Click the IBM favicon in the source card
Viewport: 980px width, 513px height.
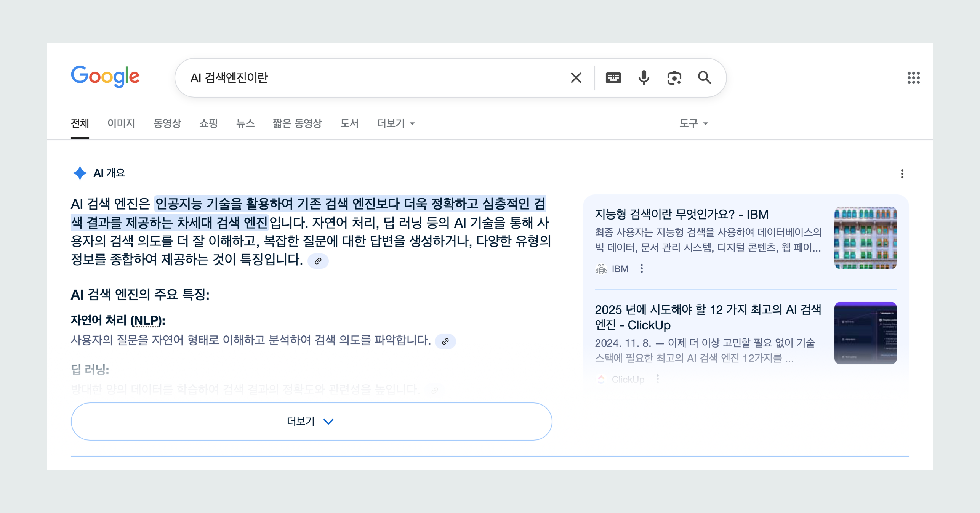[x=601, y=269]
